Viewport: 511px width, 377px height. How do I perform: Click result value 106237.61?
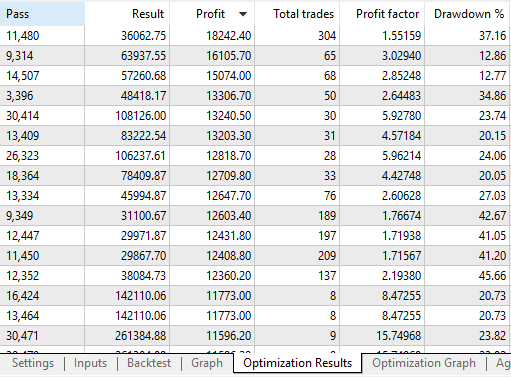pyautogui.click(x=141, y=156)
